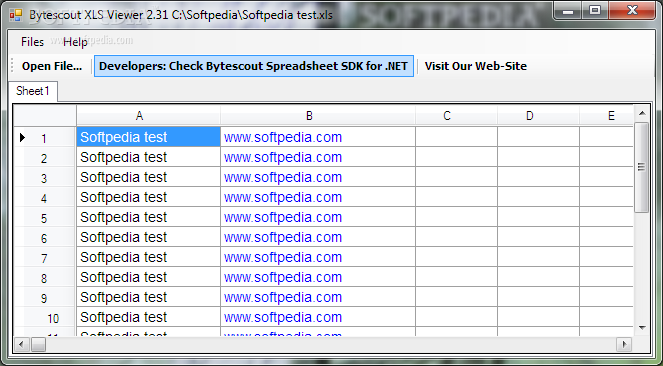Select column E header
The width and height of the screenshot is (663, 366).
[x=606, y=115]
